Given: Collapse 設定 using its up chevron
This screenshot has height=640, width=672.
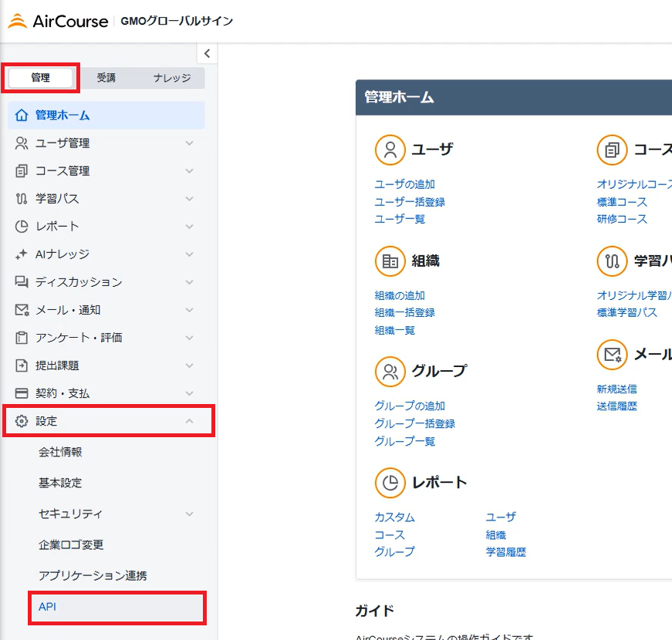Looking at the screenshot, I should point(190,421).
